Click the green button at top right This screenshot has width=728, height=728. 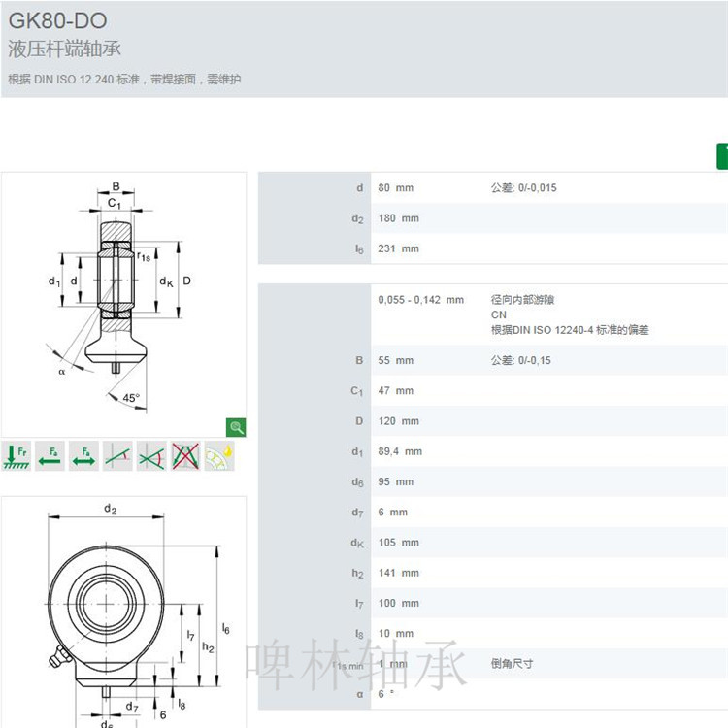(x=722, y=156)
